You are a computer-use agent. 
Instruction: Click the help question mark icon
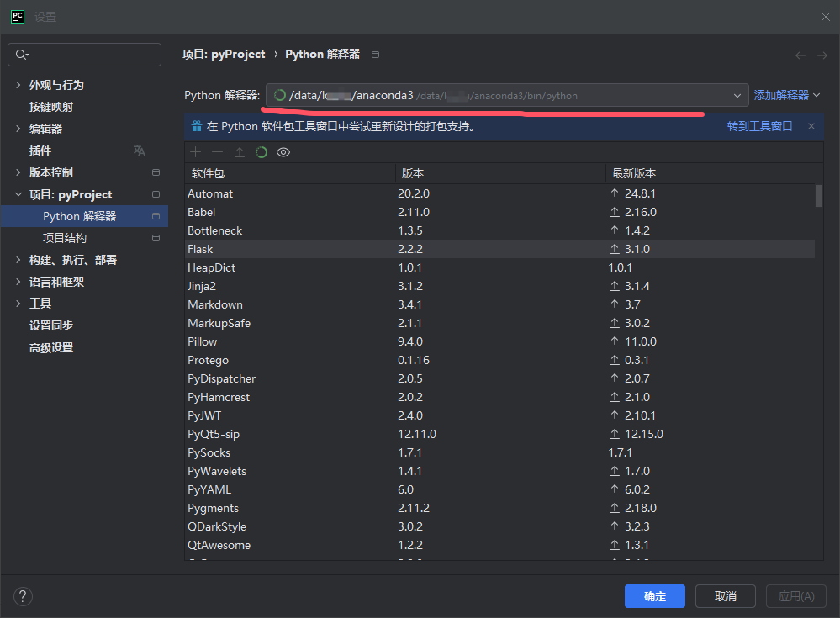[23, 596]
